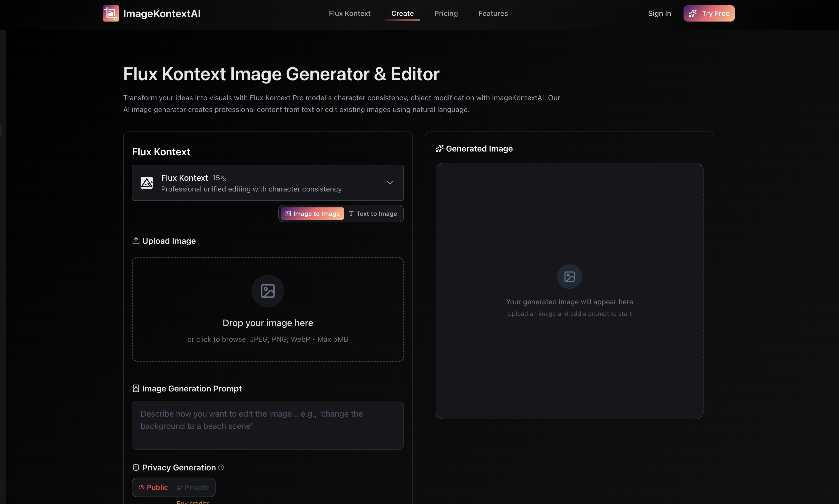The image size is (839, 504).
Task: Click the picture icon in the drop zone
Action: pyautogui.click(x=268, y=291)
